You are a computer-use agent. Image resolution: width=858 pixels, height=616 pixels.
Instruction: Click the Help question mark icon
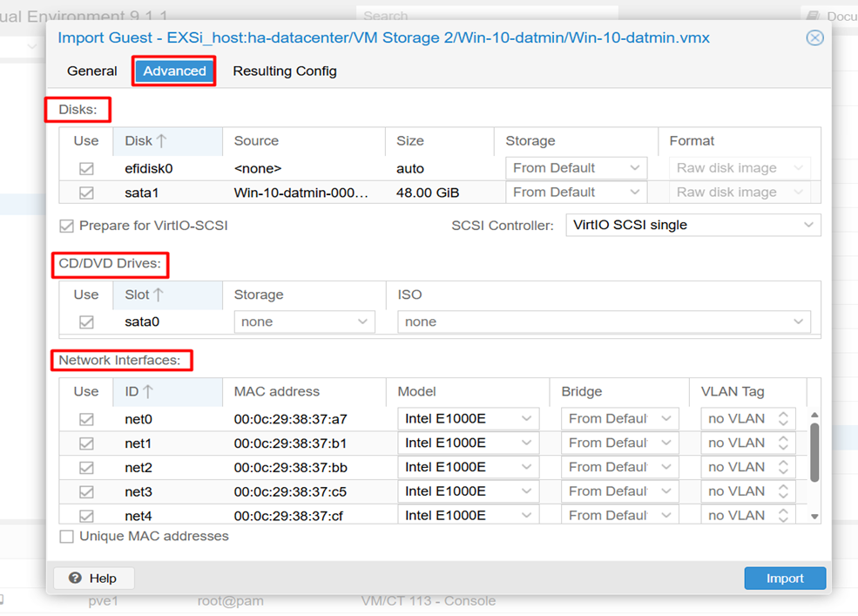(x=75, y=578)
